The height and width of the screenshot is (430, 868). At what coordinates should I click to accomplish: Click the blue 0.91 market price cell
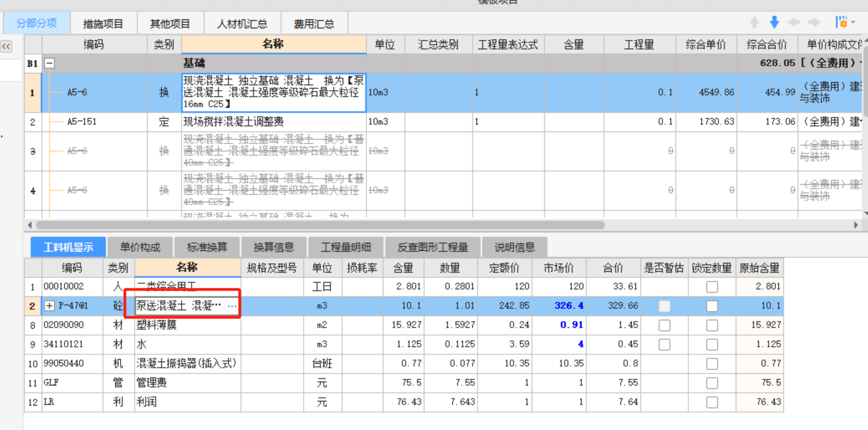(x=559, y=325)
